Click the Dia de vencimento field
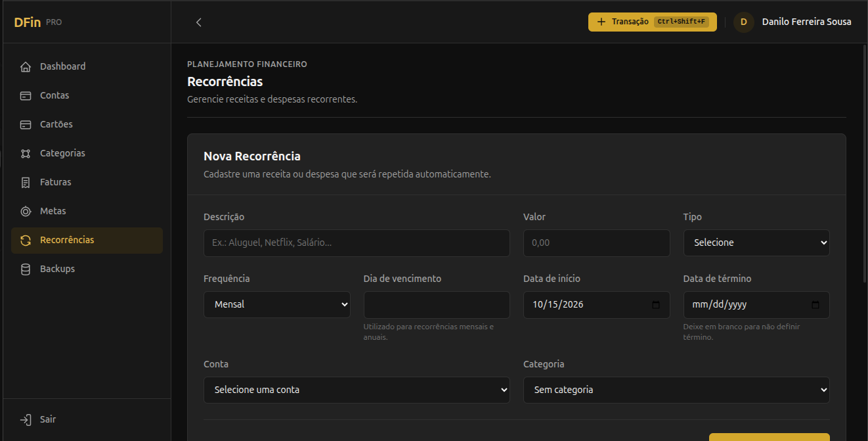This screenshot has height=441, width=868. coord(437,305)
